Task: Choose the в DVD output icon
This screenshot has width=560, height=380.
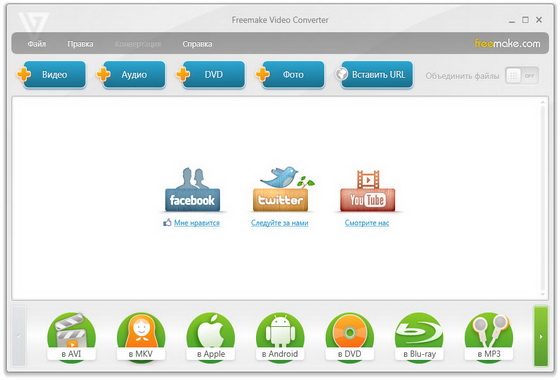Action: (x=350, y=338)
